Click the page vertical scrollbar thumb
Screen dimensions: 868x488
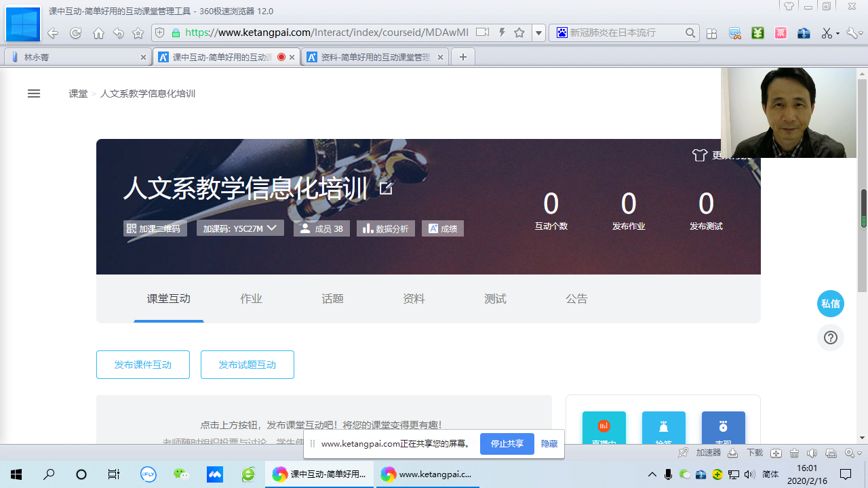tap(863, 210)
